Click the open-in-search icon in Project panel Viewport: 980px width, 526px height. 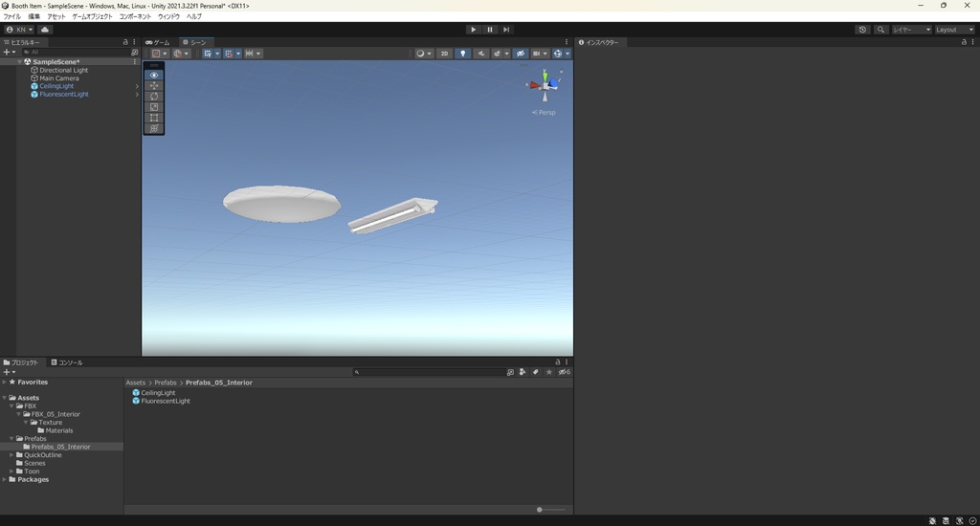(x=510, y=372)
